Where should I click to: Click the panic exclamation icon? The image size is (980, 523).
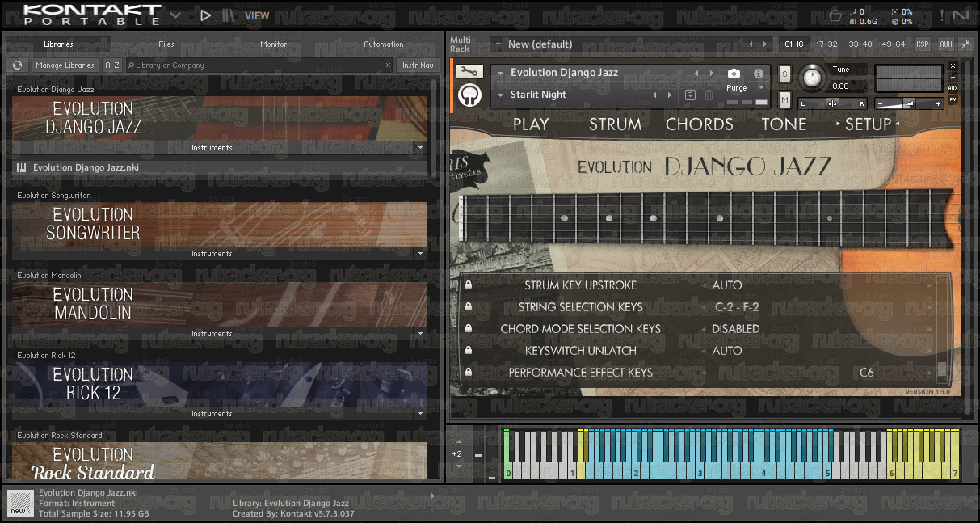point(942,15)
